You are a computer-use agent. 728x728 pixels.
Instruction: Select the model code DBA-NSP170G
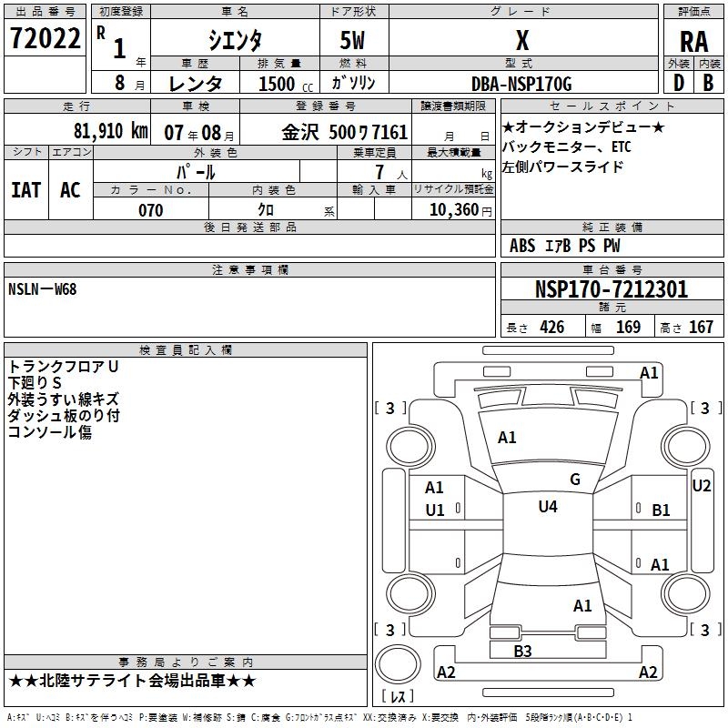coord(521,84)
